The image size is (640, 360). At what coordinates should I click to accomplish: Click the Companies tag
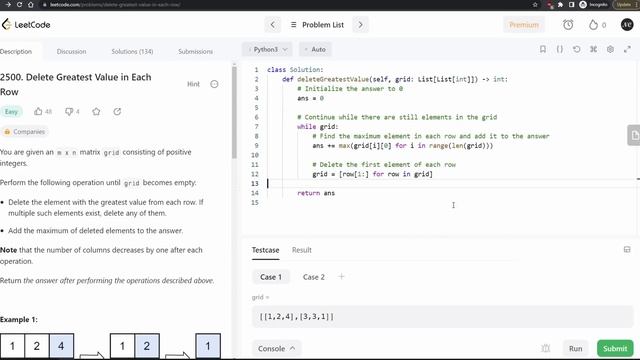coord(24,132)
